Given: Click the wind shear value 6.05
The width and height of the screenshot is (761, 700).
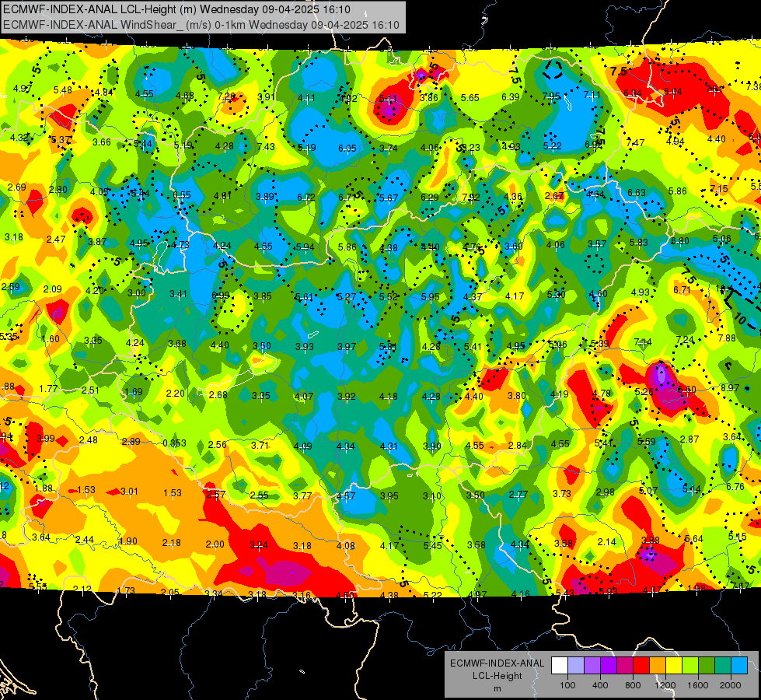Looking at the screenshot, I should click(x=347, y=148).
